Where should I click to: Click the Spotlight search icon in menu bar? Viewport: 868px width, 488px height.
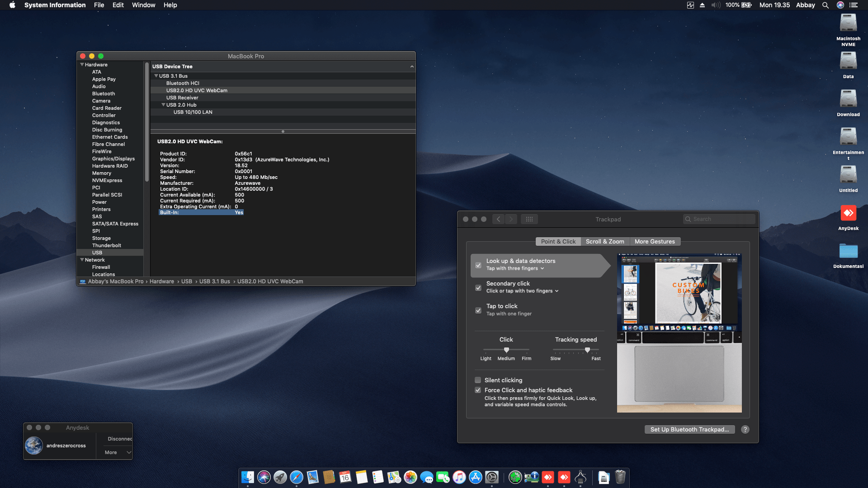[826, 5]
